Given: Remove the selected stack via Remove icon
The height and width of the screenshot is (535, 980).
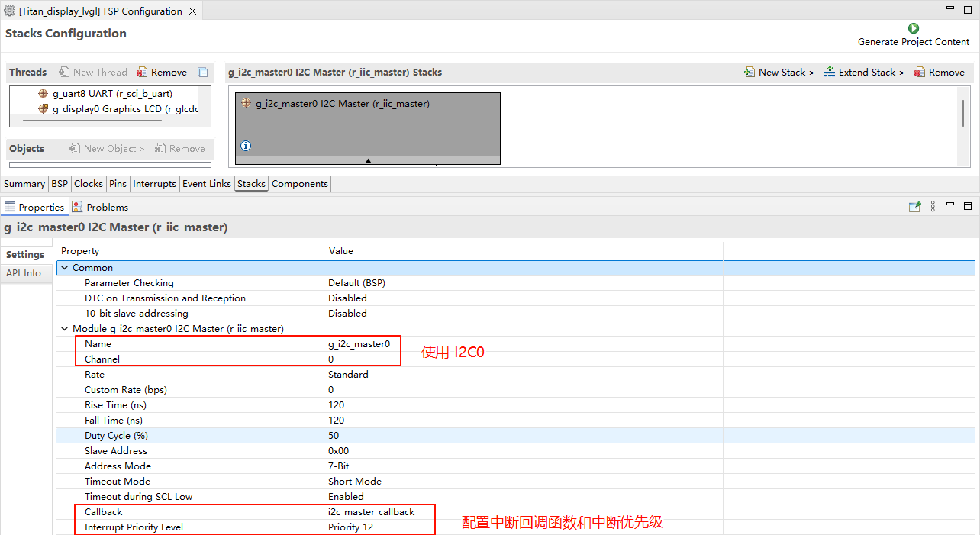Looking at the screenshot, I should 920,73.
